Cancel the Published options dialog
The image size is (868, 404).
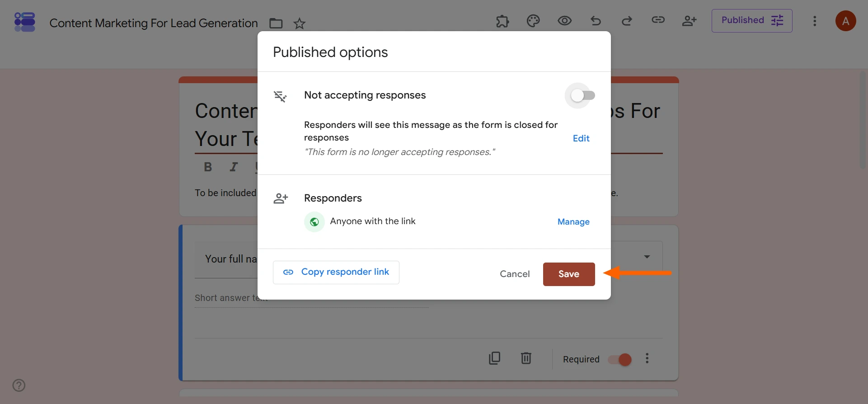pos(515,274)
